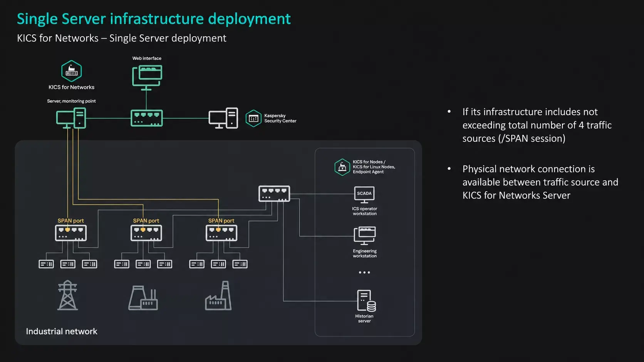Click the "Web interface" label
The height and width of the screenshot is (362, 644).
coord(147,58)
